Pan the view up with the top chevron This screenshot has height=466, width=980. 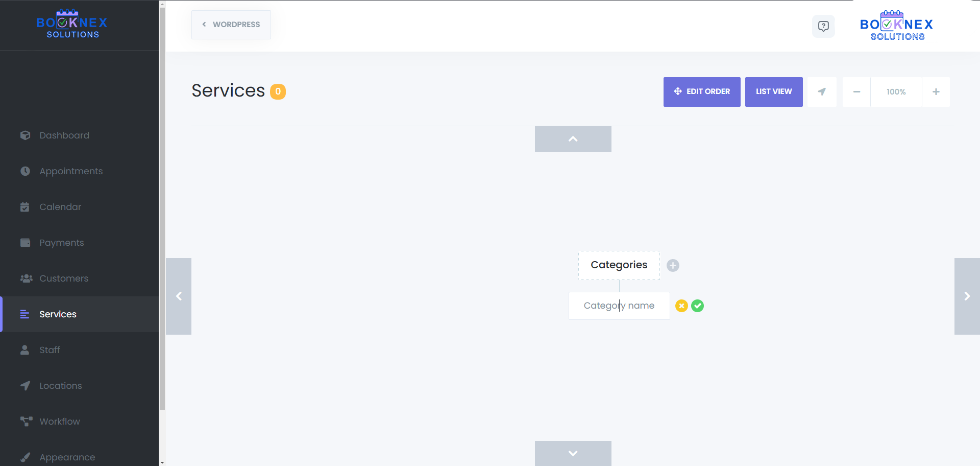[x=573, y=138]
